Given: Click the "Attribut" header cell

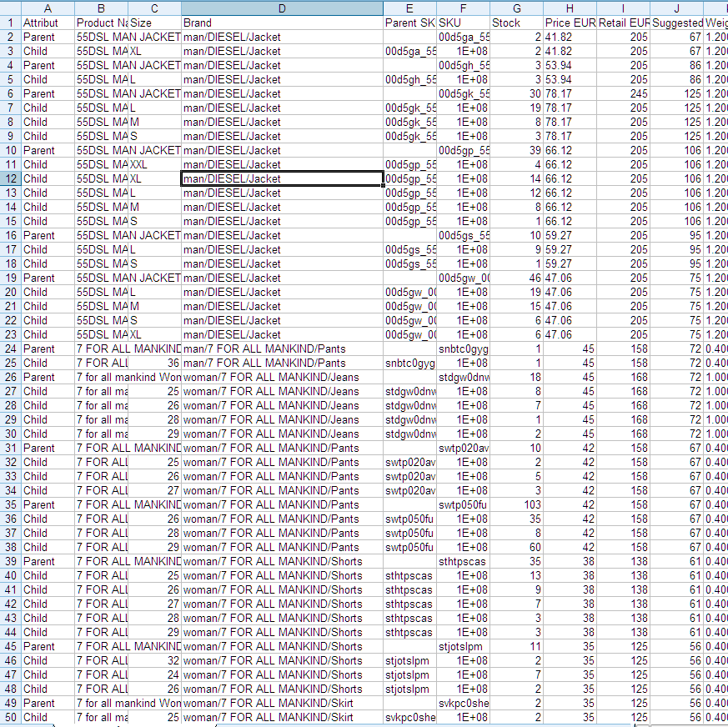Looking at the screenshot, I should [48, 23].
